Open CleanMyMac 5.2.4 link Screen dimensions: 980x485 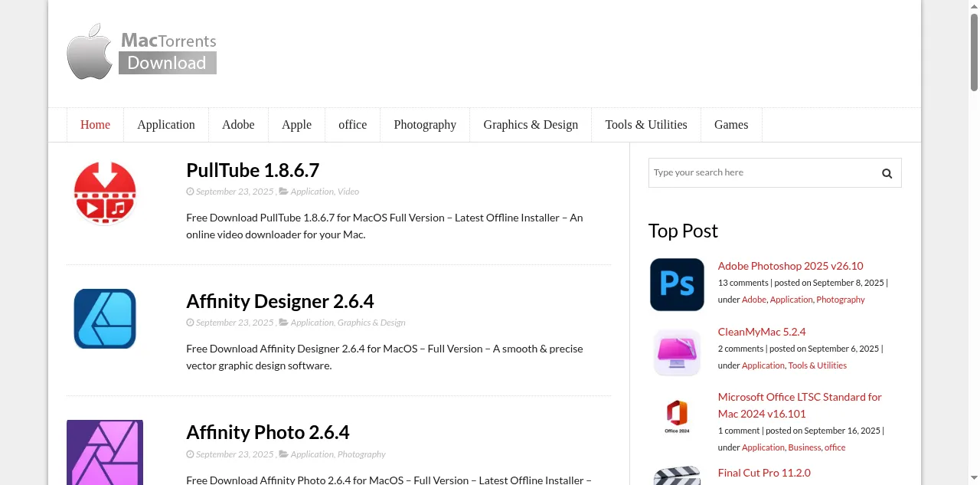[762, 332]
